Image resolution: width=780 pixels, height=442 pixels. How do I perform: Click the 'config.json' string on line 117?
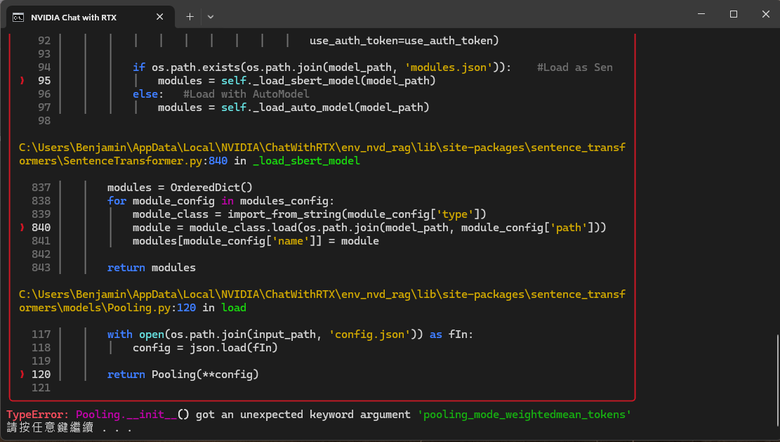370,334
